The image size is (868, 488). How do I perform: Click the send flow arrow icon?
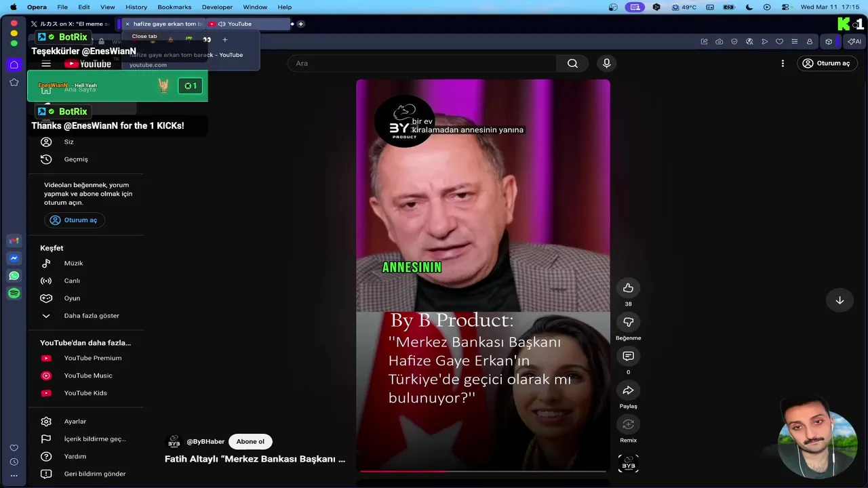click(764, 41)
